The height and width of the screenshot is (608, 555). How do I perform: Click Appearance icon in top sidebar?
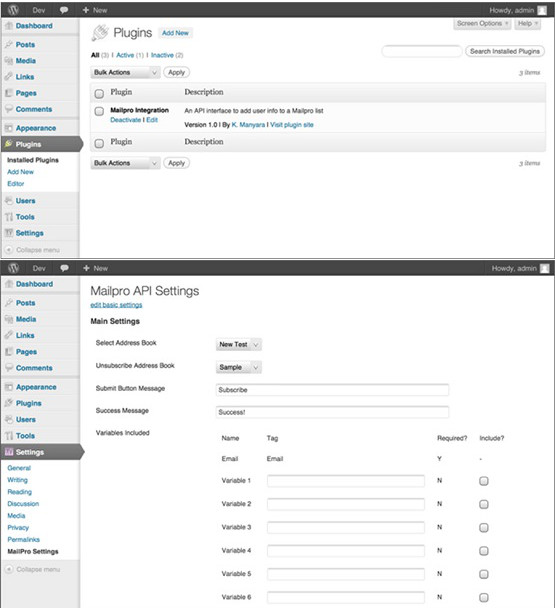[9, 128]
